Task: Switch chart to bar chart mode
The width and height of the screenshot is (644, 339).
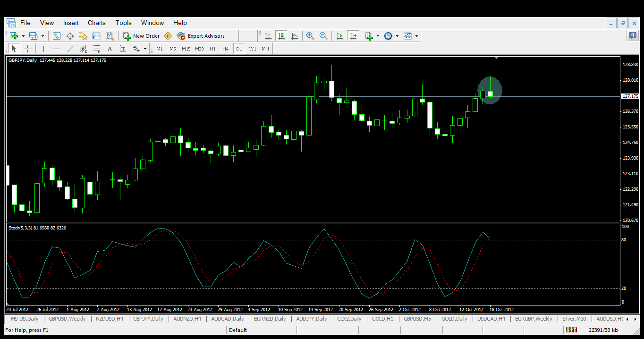Action: 268,36
